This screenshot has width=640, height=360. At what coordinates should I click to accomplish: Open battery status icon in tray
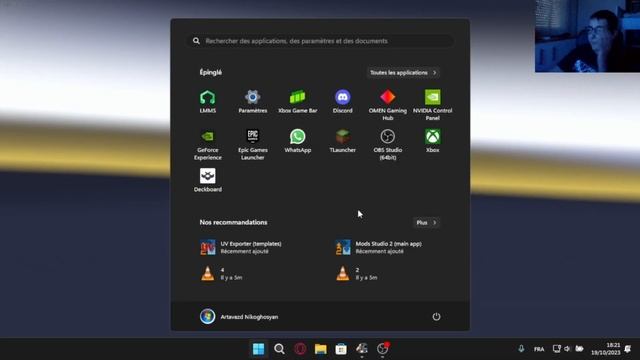(x=579, y=349)
